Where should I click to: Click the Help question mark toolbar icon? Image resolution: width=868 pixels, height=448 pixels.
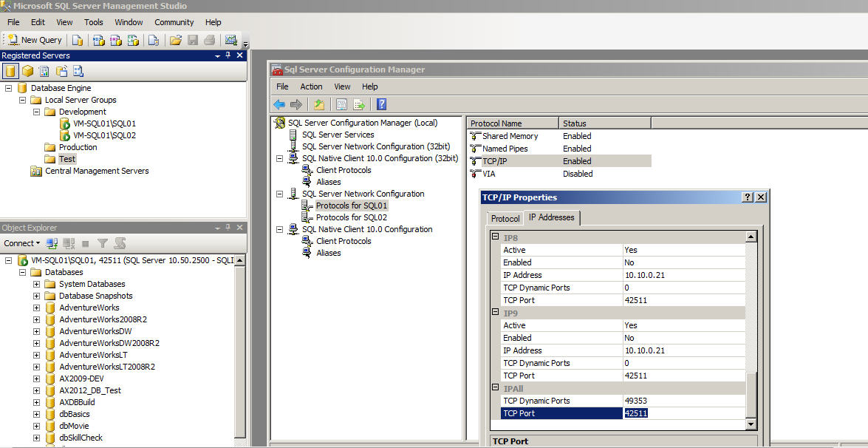tap(381, 104)
